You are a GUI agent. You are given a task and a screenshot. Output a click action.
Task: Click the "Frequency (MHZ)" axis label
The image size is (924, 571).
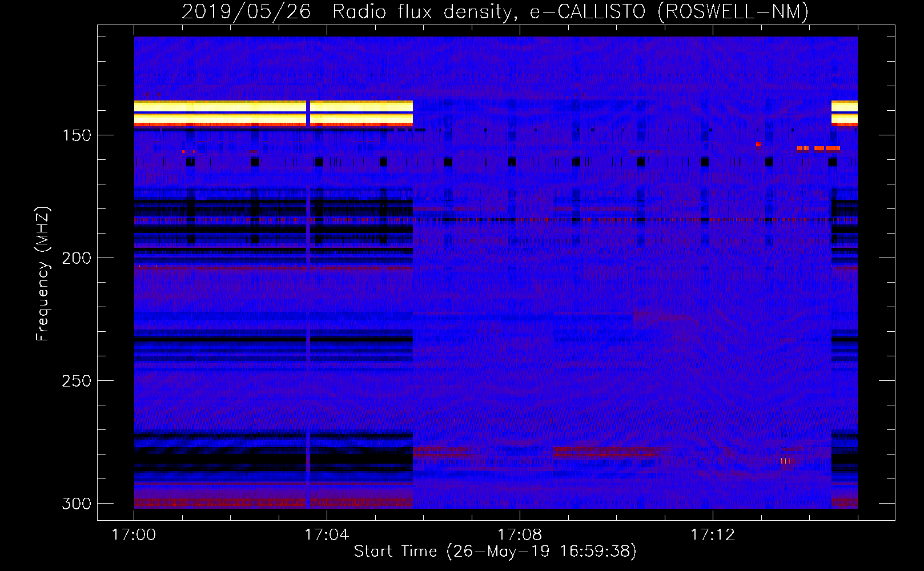pyautogui.click(x=43, y=274)
